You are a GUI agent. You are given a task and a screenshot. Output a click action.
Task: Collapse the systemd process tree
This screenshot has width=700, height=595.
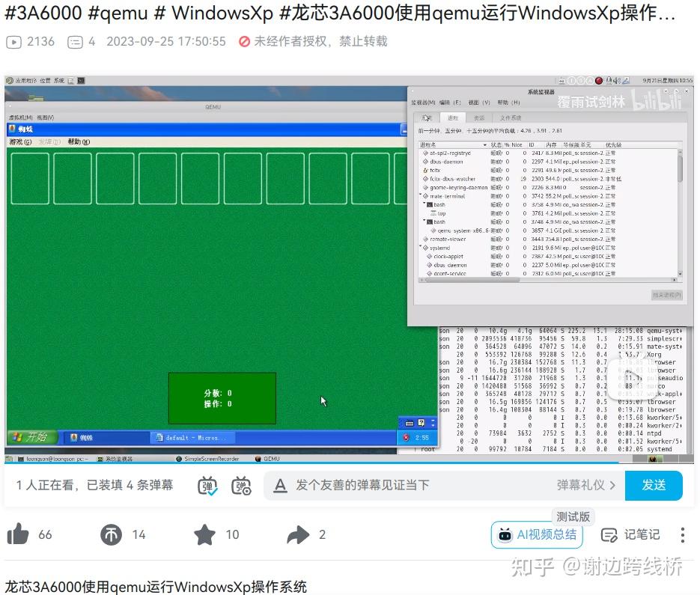[x=421, y=246]
